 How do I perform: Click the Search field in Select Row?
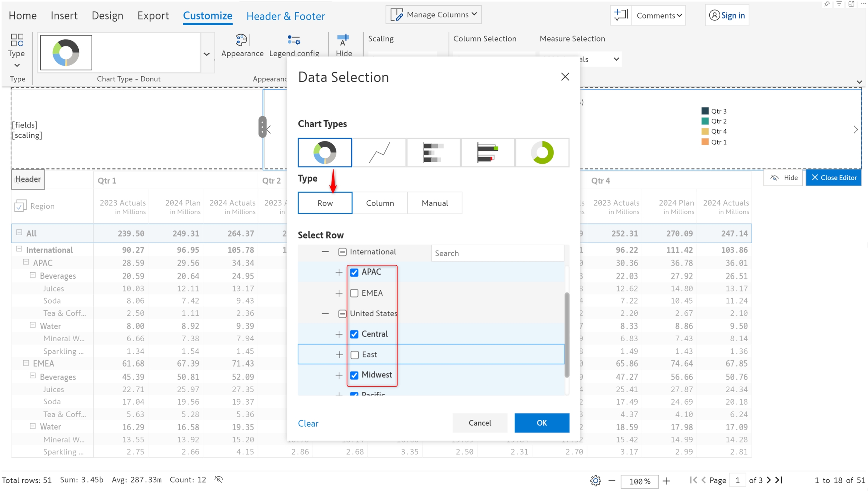(497, 253)
